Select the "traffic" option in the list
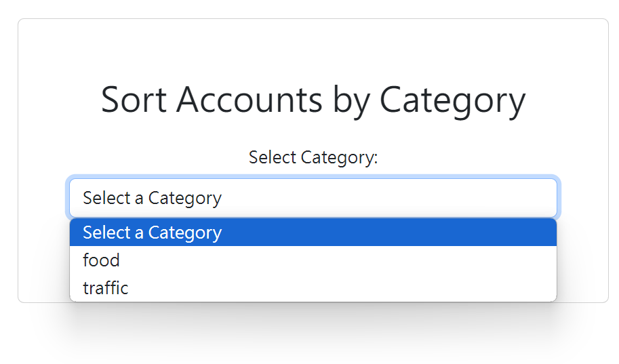This screenshot has width=619, height=364. point(106,288)
